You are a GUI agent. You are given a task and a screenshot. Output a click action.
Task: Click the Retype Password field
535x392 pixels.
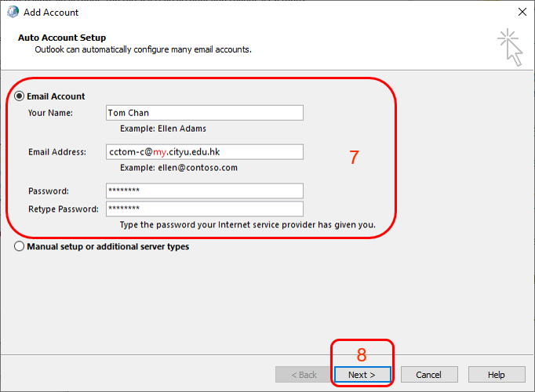[x=204, y=209]
